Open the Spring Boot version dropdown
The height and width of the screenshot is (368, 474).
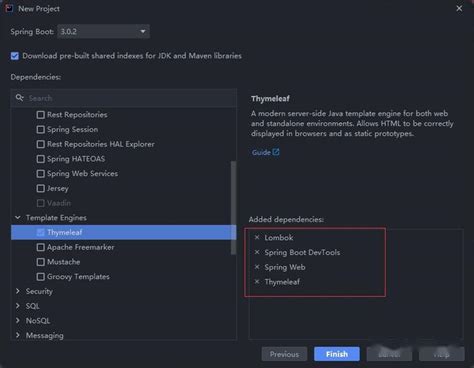[103, 32]
